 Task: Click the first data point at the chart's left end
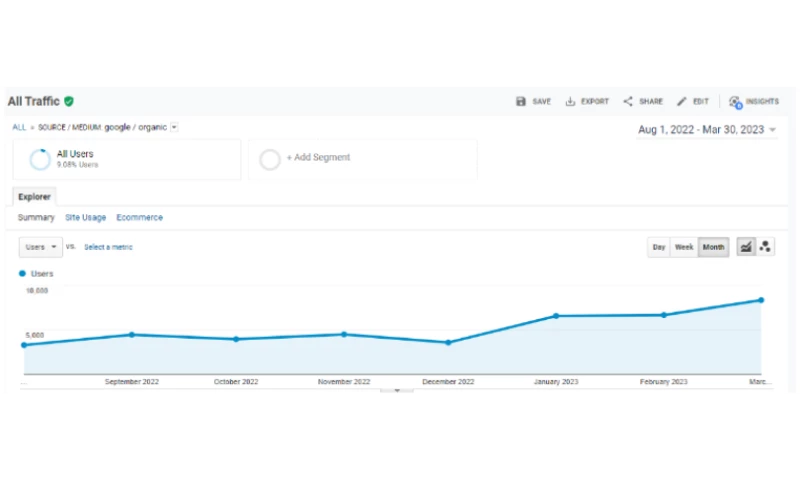(x=24, y=345)
